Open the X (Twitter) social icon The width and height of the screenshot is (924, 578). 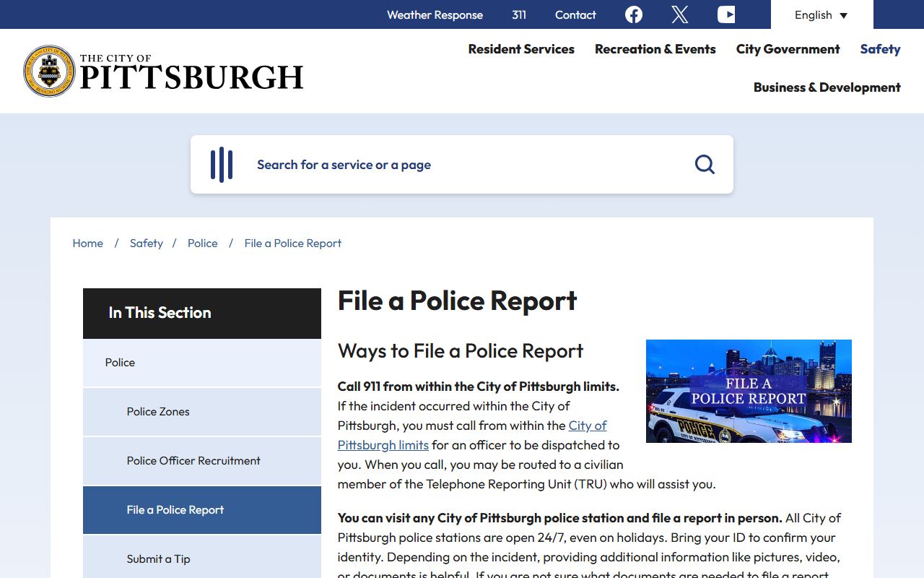[x=679, y=14]
